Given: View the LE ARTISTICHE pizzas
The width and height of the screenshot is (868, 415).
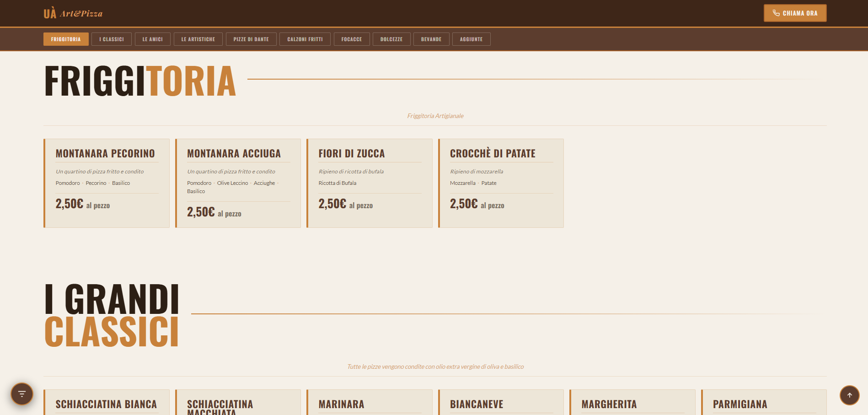Looking at the screenshot, I should click(x=198, y=39).
